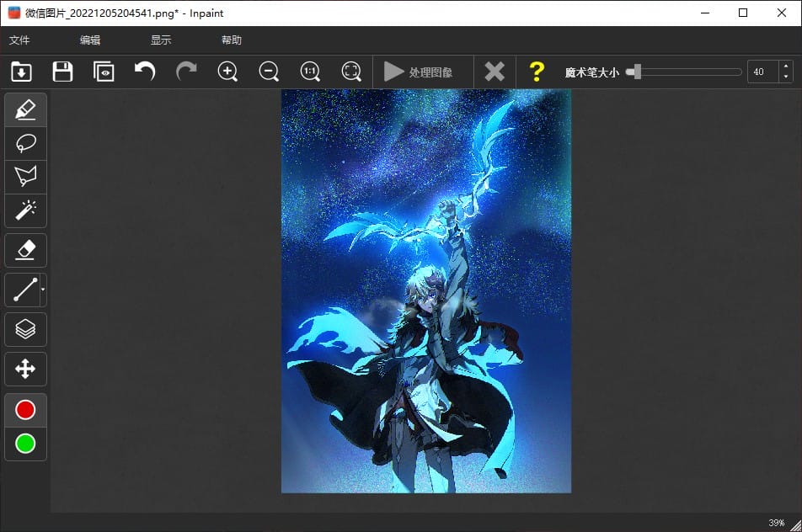Viewport: 802px width, 532px height.
Task: Choose the green donor color
Action: (x=25, y=444)
